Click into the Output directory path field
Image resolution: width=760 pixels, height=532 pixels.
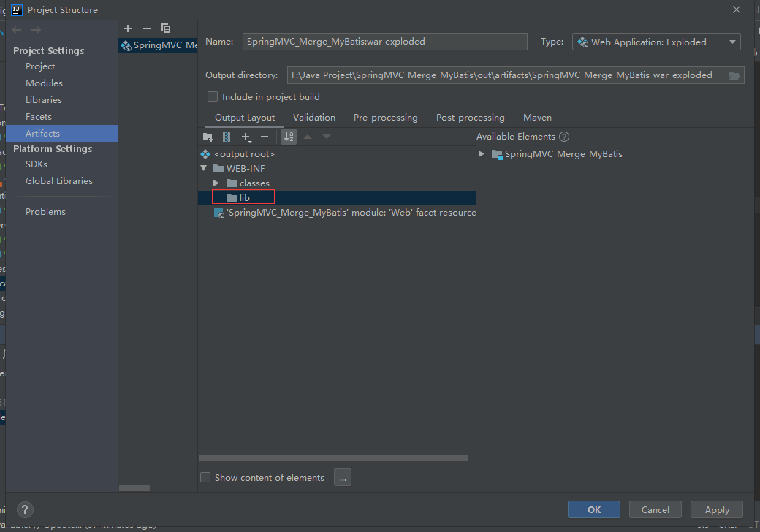pyautogui.click(x=506, y=75)
